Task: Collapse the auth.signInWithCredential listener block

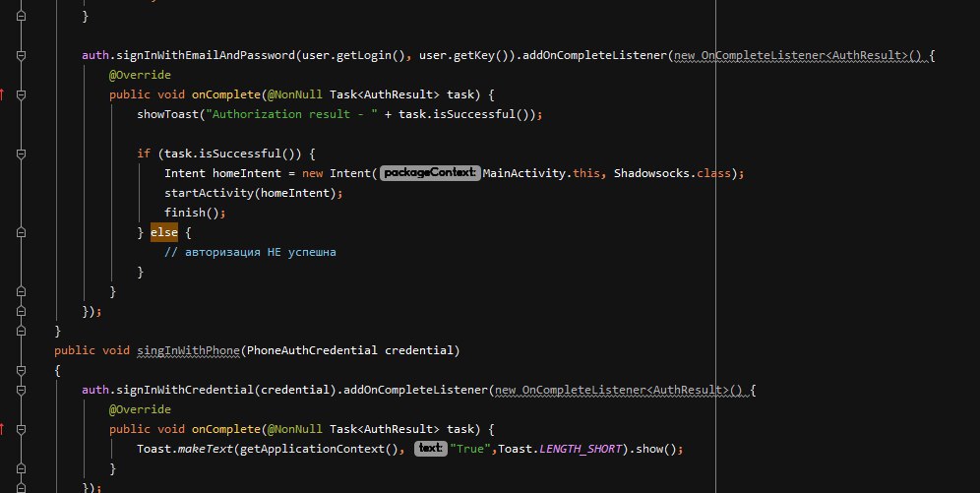Action: pos(21,390)
